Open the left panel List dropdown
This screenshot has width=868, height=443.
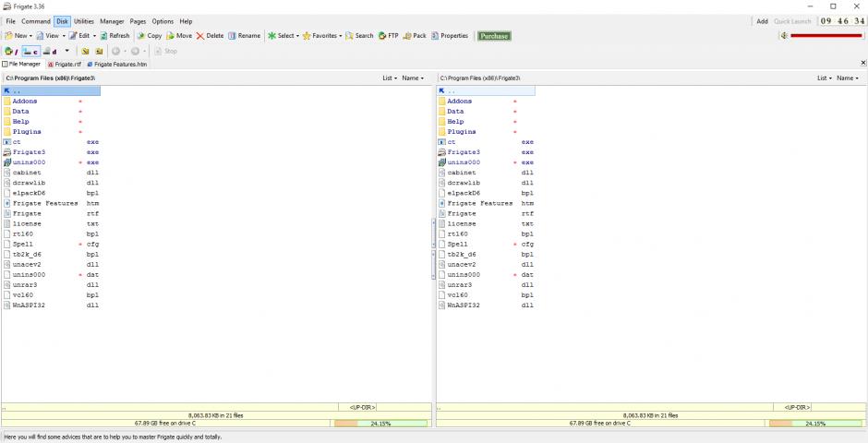click(390, 78)
